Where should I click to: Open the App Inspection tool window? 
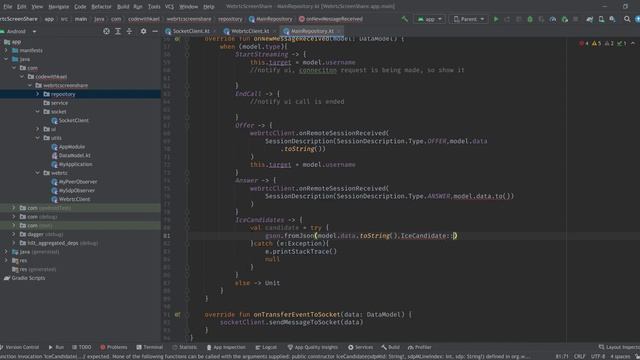point(226,347)
